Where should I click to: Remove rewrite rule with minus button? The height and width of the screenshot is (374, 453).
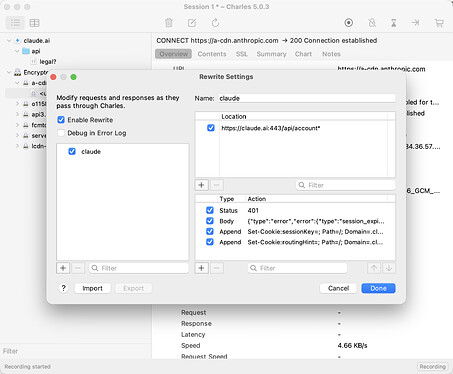pos(217,268)
